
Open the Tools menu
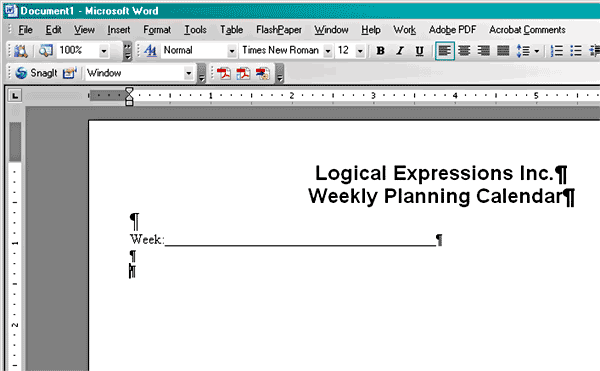click(195, 30)
